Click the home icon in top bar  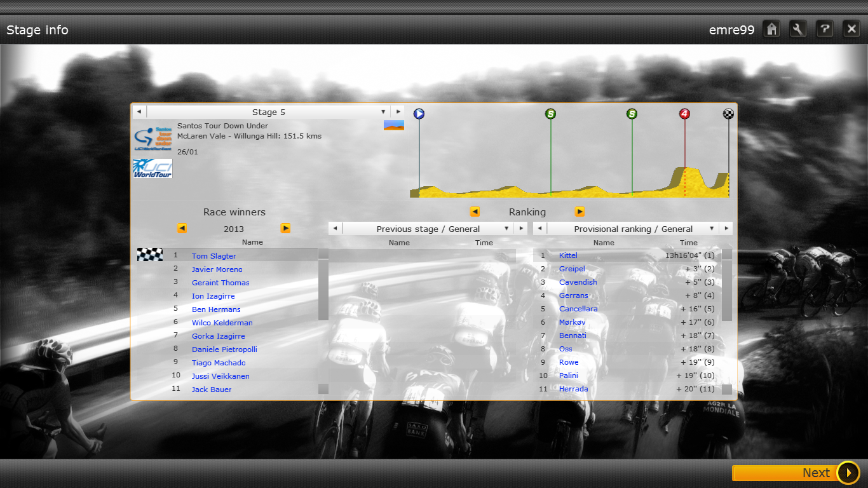tap(771, 29)
